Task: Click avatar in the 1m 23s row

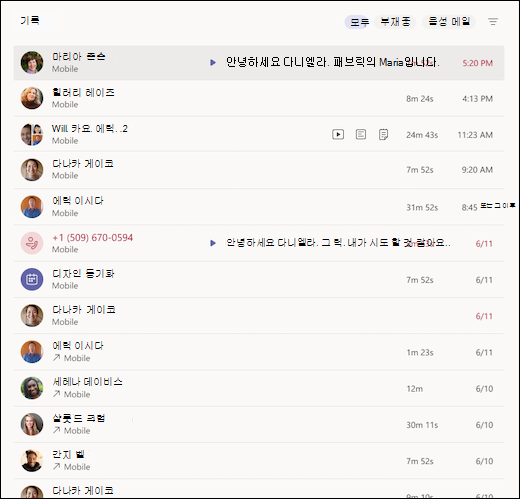Action: pyautogui.click(x=32, y=352)
